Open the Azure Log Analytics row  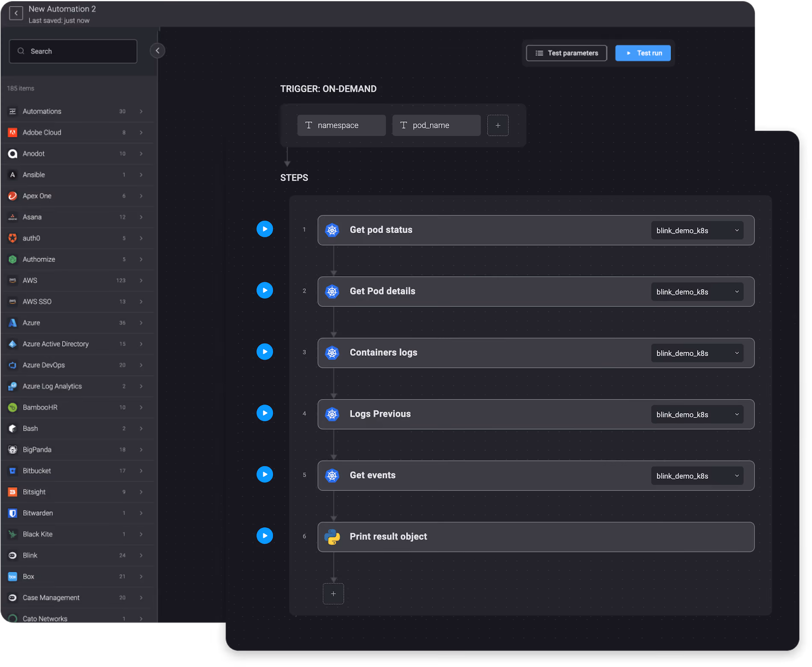pos(77,387)
